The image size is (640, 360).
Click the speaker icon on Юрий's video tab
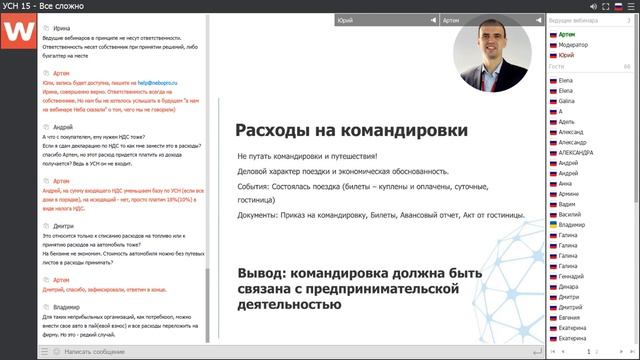tap(433, 20)
